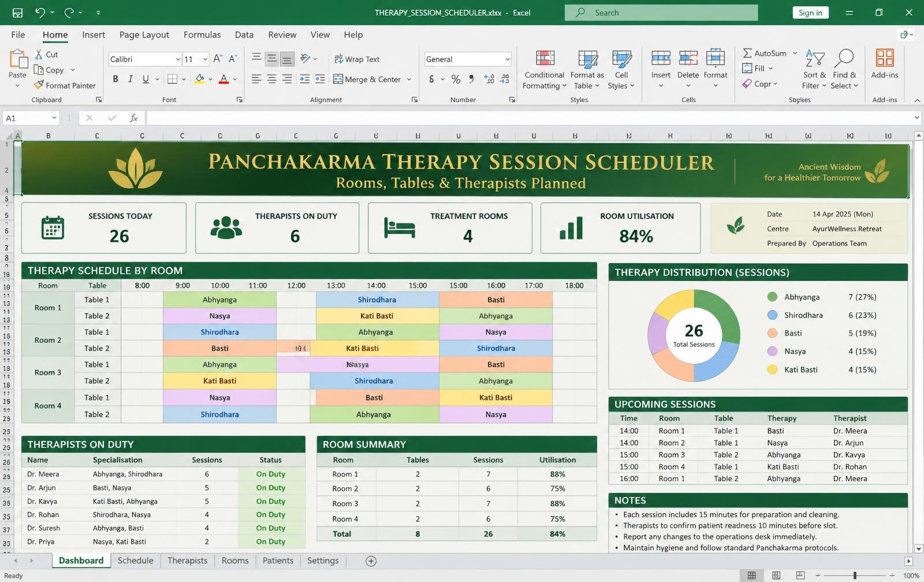Image resolution: width=924 pixels, height=582 pixels.
Task: Open the General number format dropdown
Action: point(507,59)
